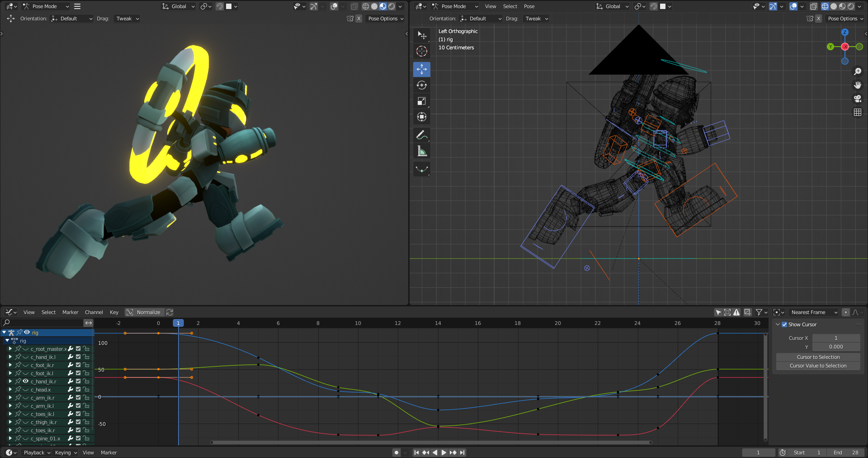Select wireframe shading in right viewport
This screenshot has height=458, width=868.
(825, 6)
